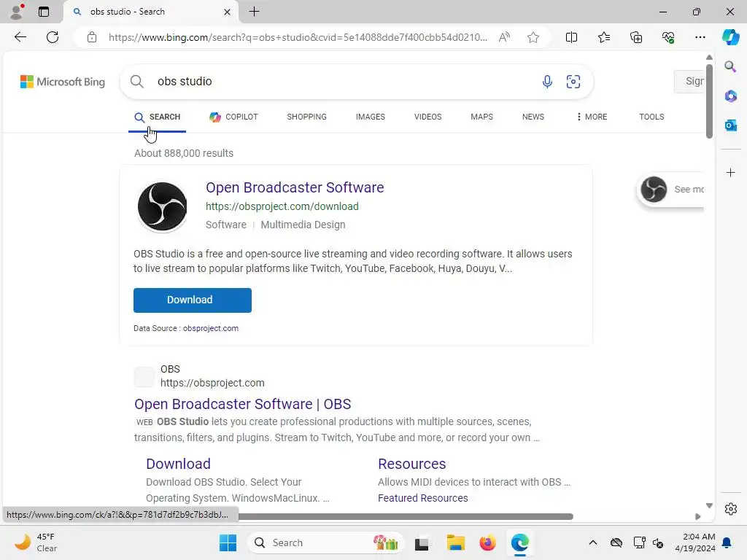The width and height of the screenshot is (747, 560).
Task: Click the scroll-down arrow of page scrollbar
Action: click(709, 506)
